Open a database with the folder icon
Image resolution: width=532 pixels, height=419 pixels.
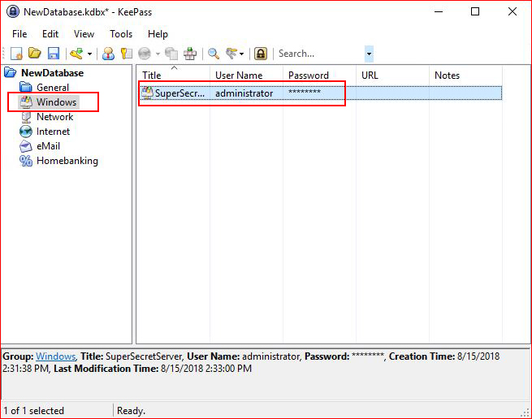[x=35, y=54]
